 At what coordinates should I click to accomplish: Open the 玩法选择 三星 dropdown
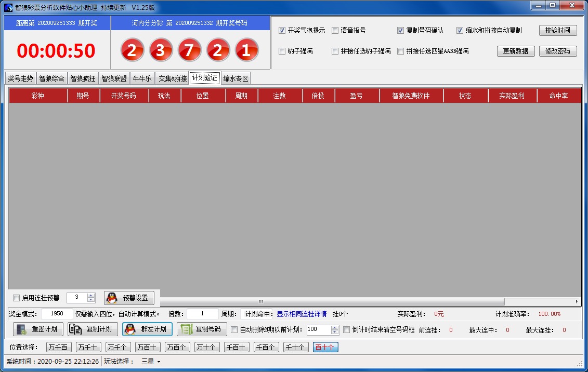(x=151, y=362)
